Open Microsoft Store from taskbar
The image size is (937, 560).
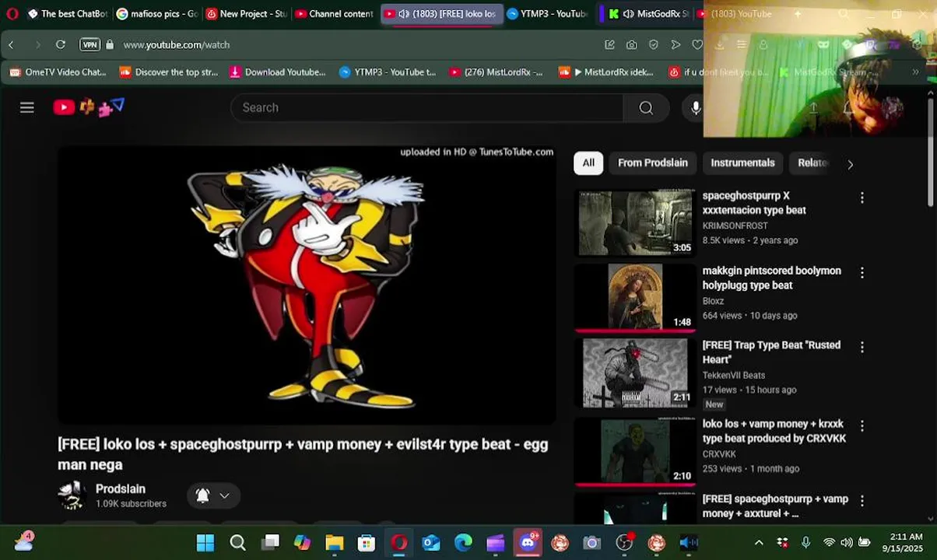pos(367,543)
